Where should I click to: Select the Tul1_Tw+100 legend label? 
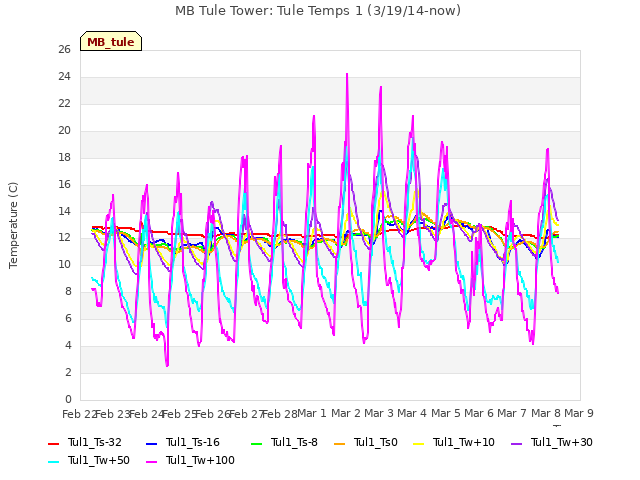click(200, 460)
